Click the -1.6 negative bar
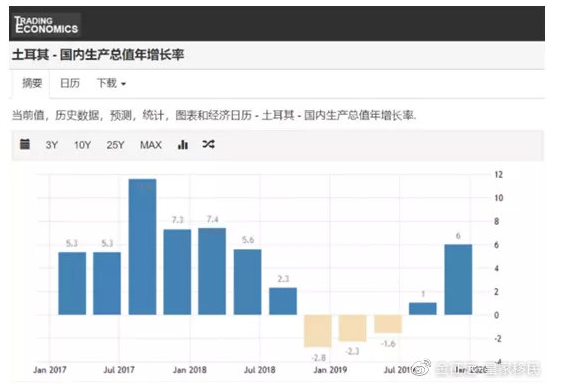This screenshot has height=392, width=569. pyautogui.click(x=388, y=324)
